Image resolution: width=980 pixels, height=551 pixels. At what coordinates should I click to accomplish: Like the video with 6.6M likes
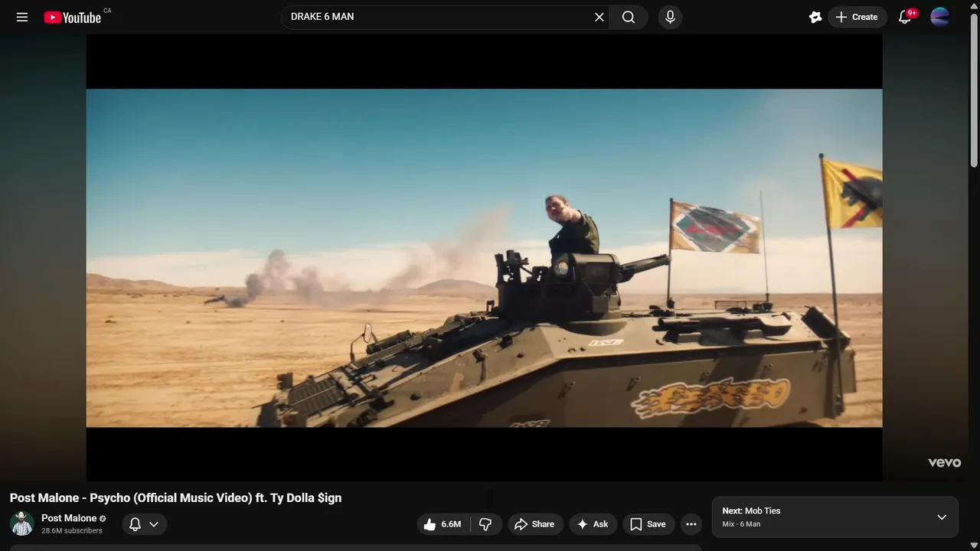click(443, 524)
